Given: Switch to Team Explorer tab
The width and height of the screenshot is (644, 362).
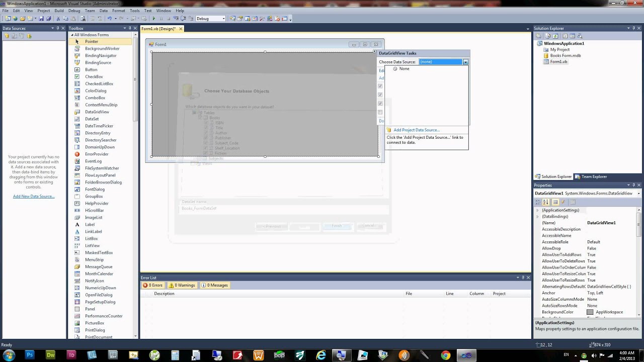Looking at the screenshot, I should coord(591,177).
